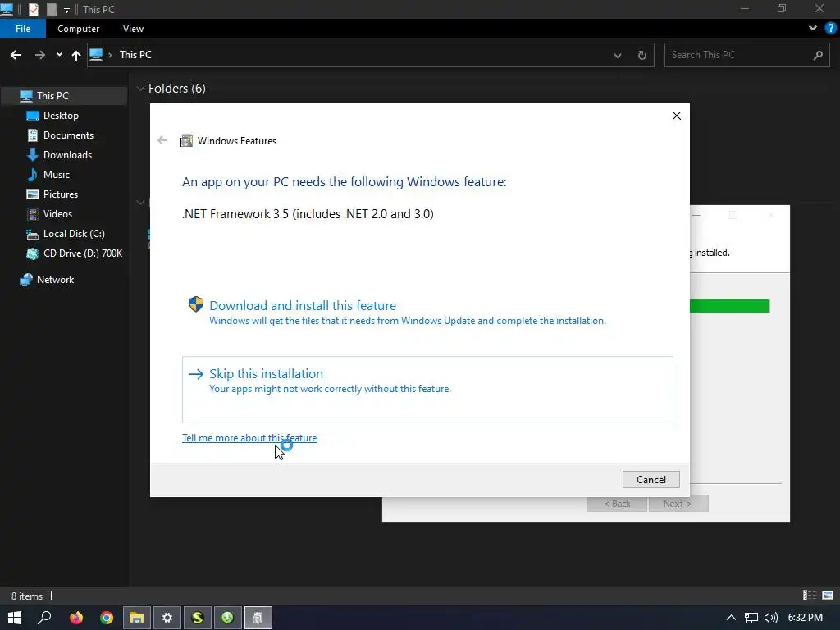Open Pictures in the navigation pane
This screenshot has width=840, height=630.
pyautogui.click(x=61, y=194)
